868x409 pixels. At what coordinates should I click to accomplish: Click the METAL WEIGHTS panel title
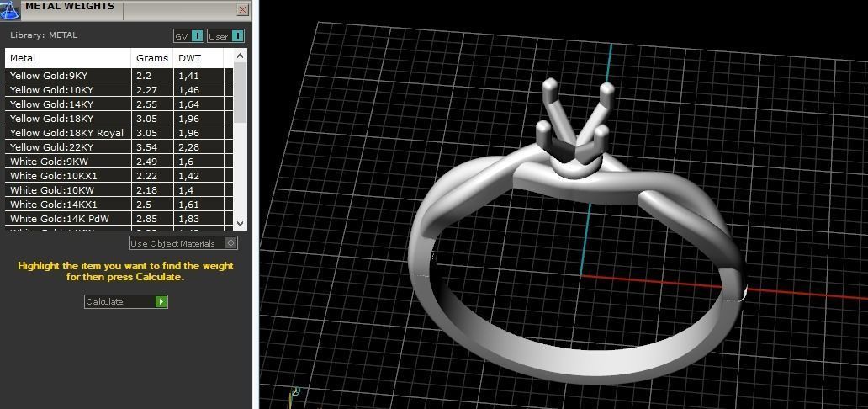point(71,7)
